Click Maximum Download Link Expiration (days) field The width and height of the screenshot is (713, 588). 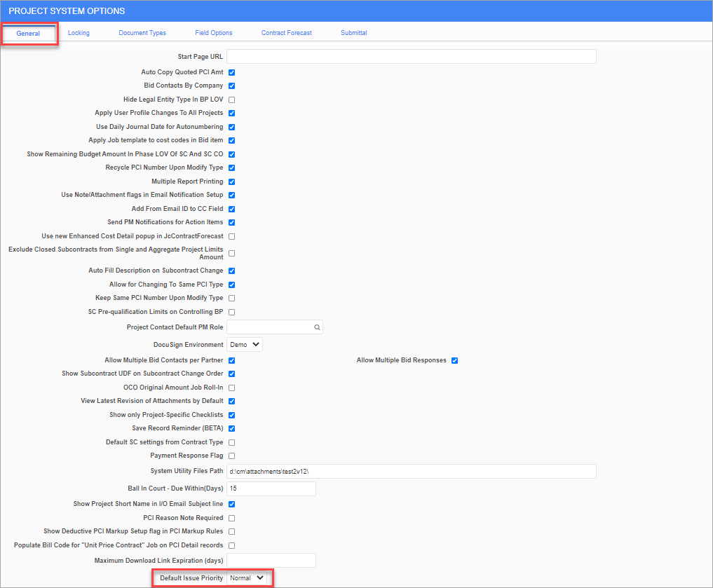(x=271, y=560)
